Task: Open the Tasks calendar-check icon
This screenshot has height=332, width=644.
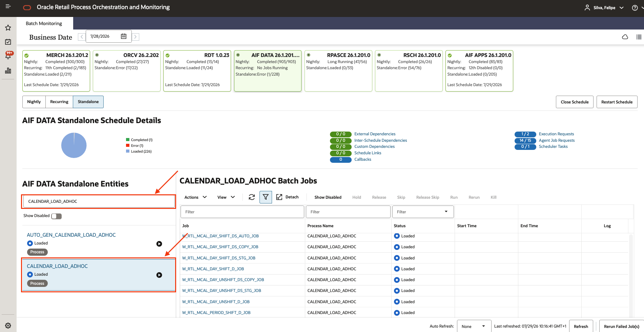Action: [x=8, y=42]
